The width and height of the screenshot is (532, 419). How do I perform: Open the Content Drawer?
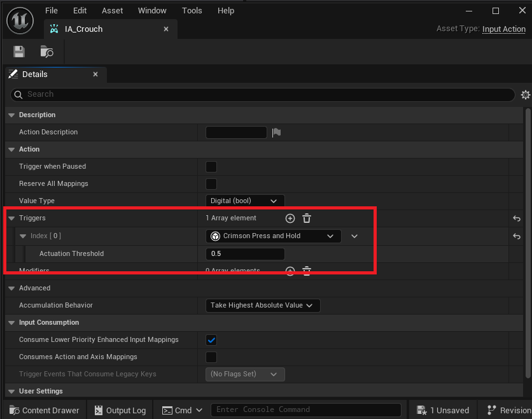click(44, 410)
